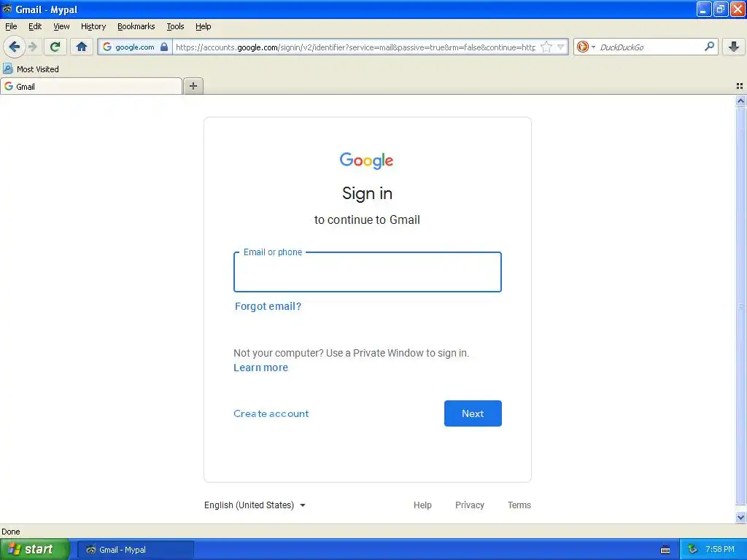Open the Windows start menu
This screenshot has width=747, height=560.
coord(34,550)
